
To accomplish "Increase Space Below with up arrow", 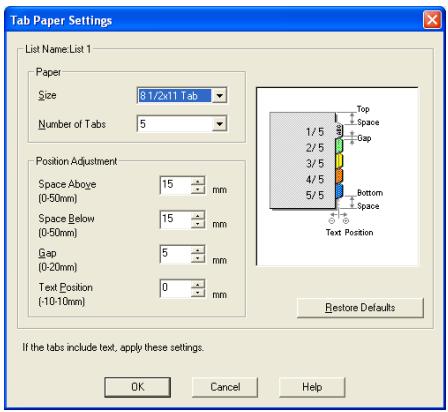I will point(198,215).
